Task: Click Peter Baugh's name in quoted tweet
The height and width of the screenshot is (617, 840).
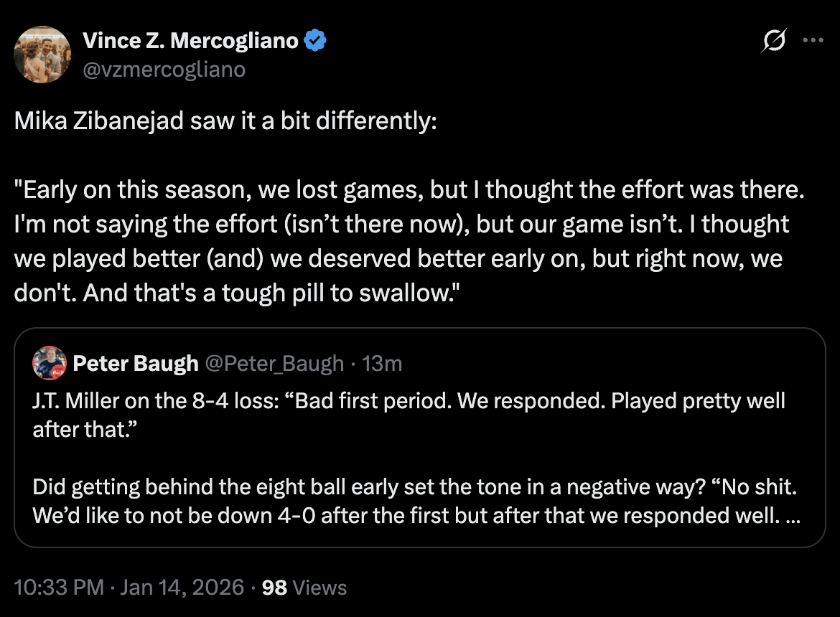Action: (x=136, y=364)
